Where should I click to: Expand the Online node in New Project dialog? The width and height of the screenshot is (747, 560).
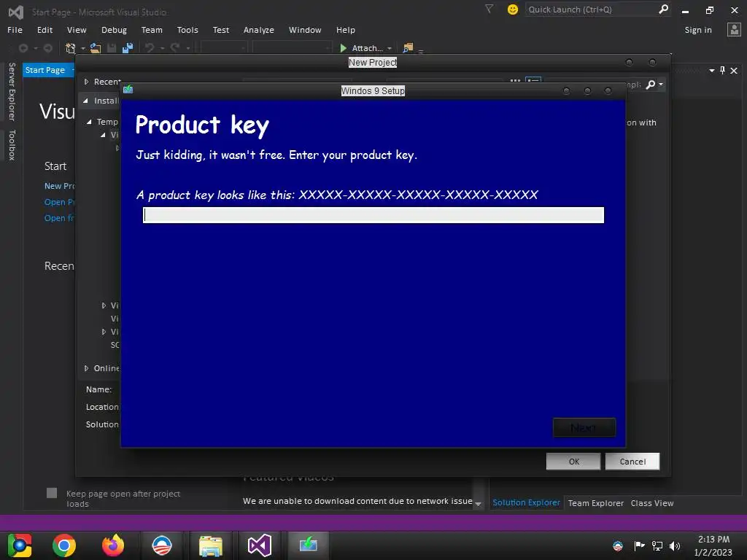point(86,368)
